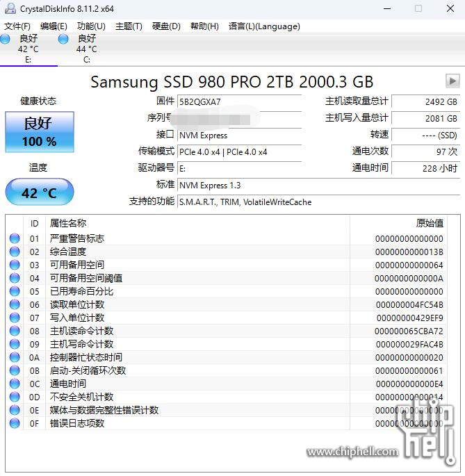This screenshot has width=465, height=476.
Task: Click the Samsung SSD 980 PRO 2TB title
Action: coord(231,82)
